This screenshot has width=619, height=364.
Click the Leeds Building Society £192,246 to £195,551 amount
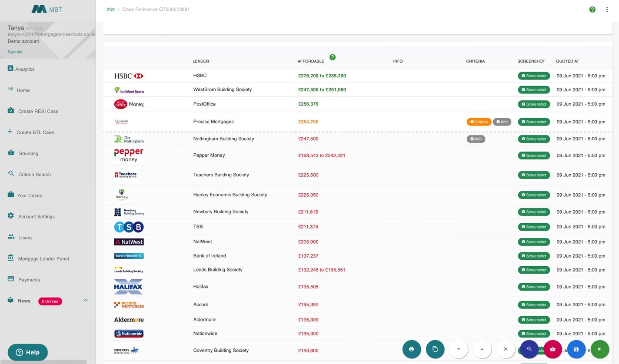(x=322, y=270)
